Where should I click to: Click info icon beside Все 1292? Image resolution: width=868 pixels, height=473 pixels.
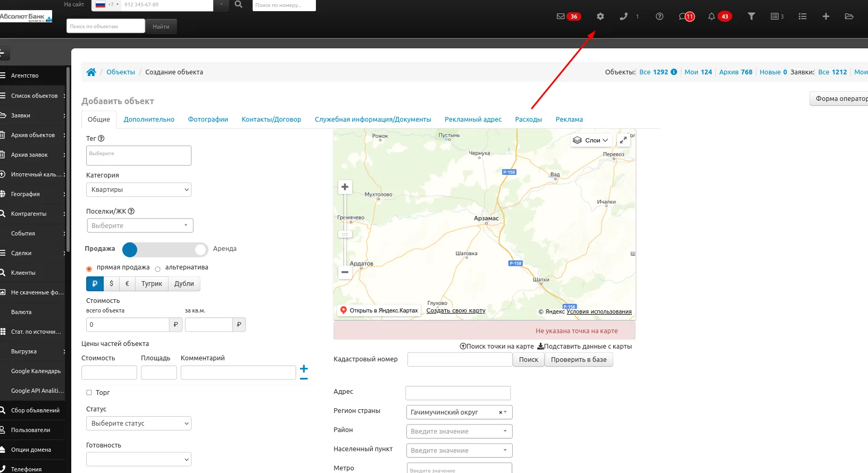point(674,72)
